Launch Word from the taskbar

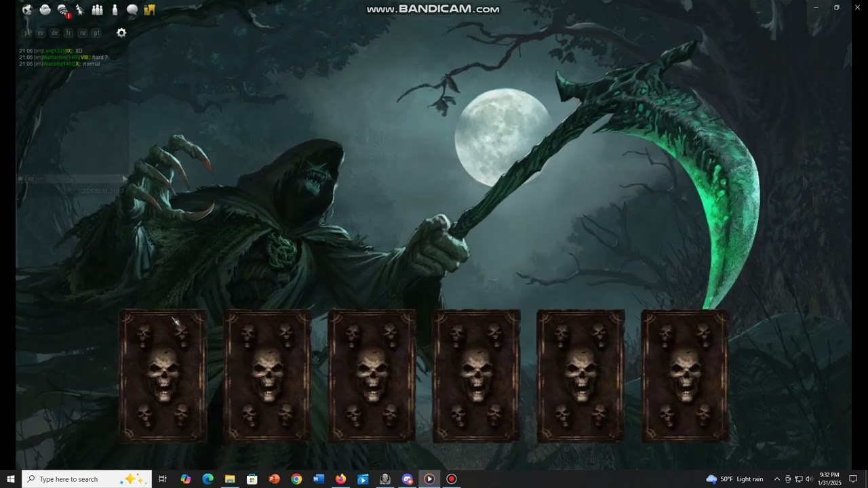pos(319,479)
